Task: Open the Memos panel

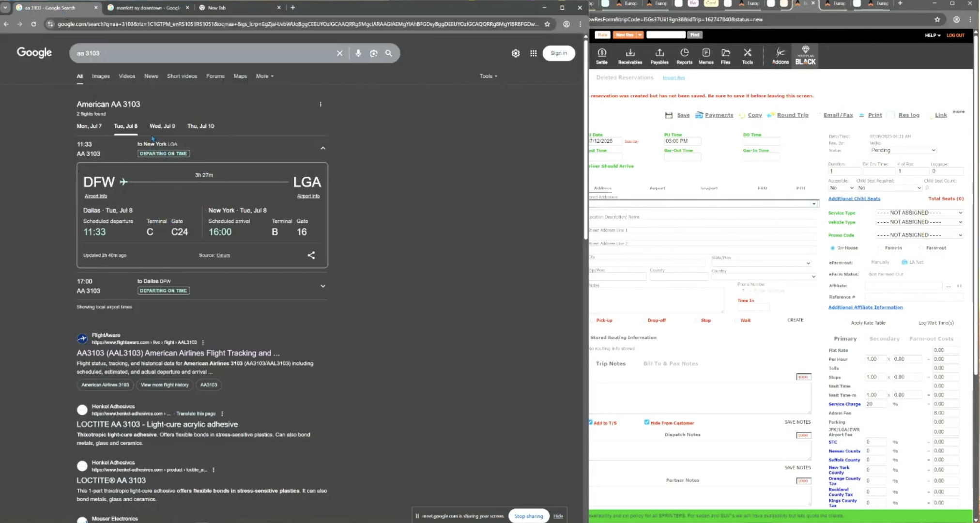Action: [705, 55]
